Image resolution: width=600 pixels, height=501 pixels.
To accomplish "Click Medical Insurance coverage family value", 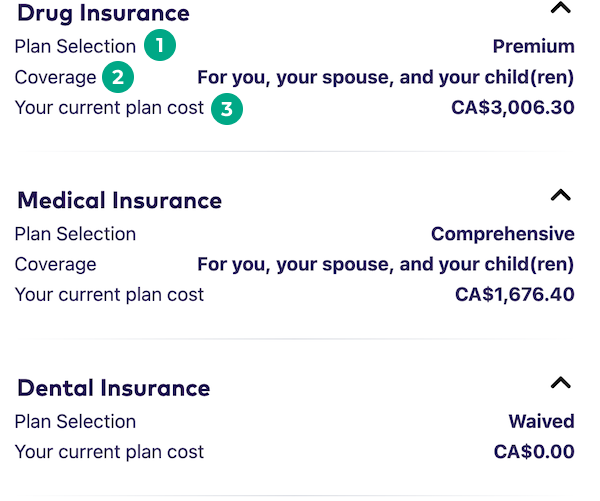I will [x=385, y=265].
